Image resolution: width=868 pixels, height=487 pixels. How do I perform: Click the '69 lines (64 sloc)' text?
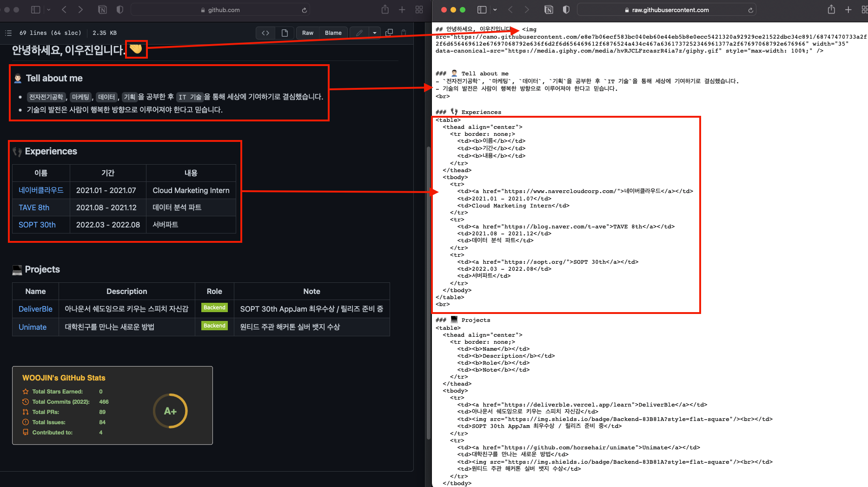[50, 33]
